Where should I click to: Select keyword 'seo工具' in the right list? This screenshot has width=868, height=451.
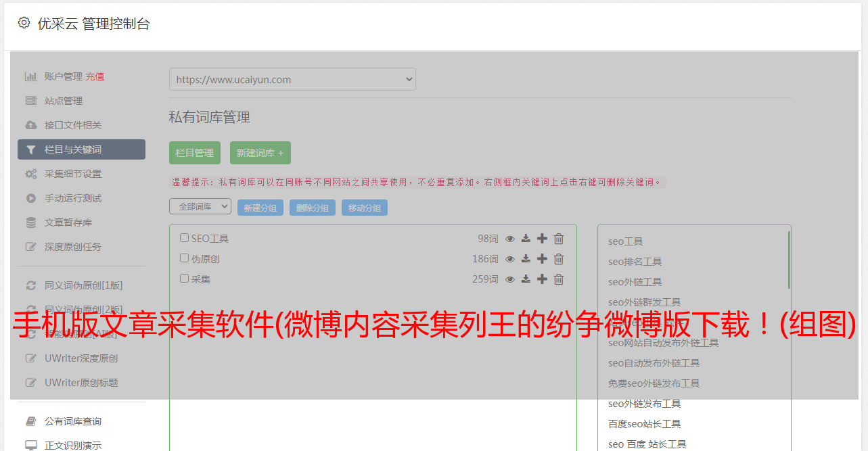pyautogui.click(x=626, y=241)
